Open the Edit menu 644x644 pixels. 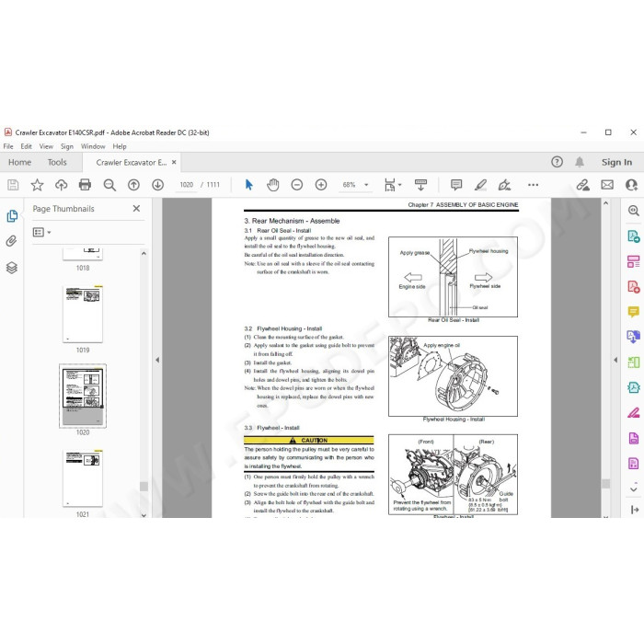pos(27,146)
